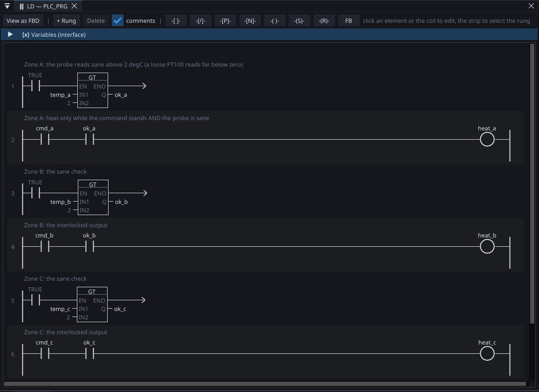Click the Zone A probe sanity comment

point(133,65)
